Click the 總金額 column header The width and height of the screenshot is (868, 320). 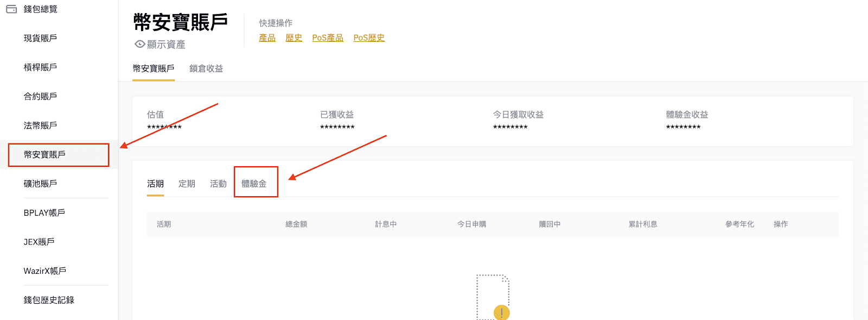296,224
